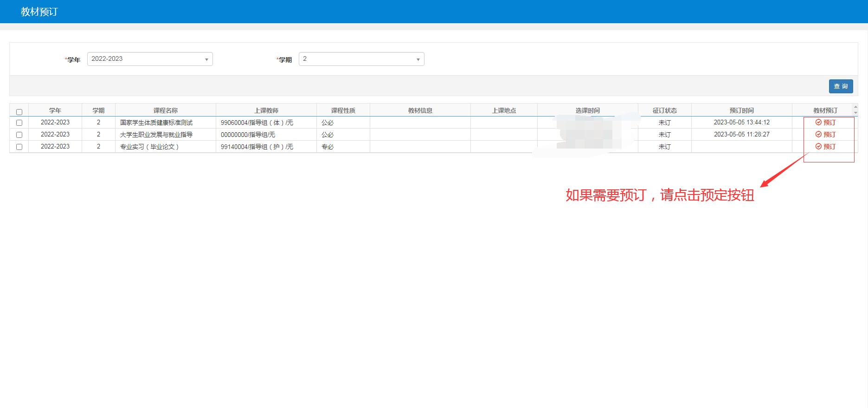868x408 pixels.
Task: Select the 专业实习（毕业论文）course name cell
Action: (x=149, y=147)
